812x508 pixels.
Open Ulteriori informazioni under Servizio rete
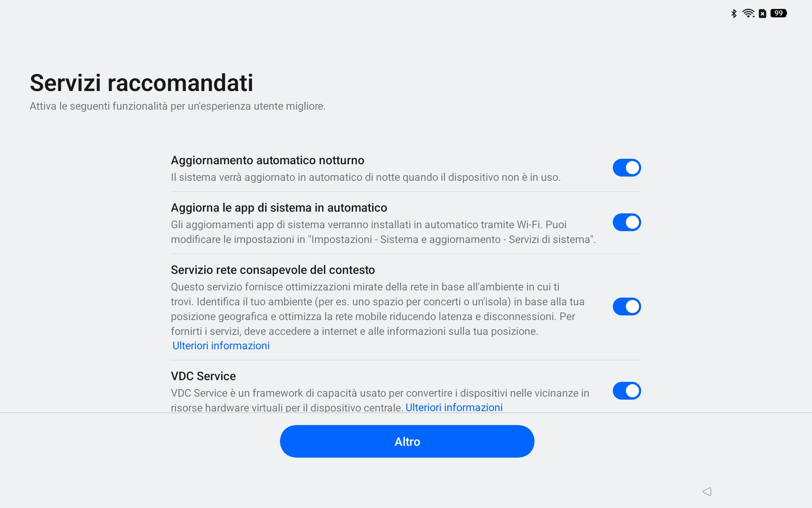pos(221,346)
